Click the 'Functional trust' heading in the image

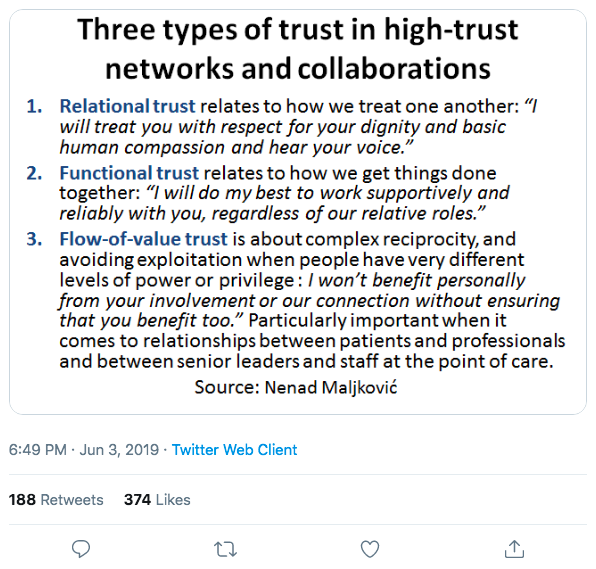(x=129, y=173)
